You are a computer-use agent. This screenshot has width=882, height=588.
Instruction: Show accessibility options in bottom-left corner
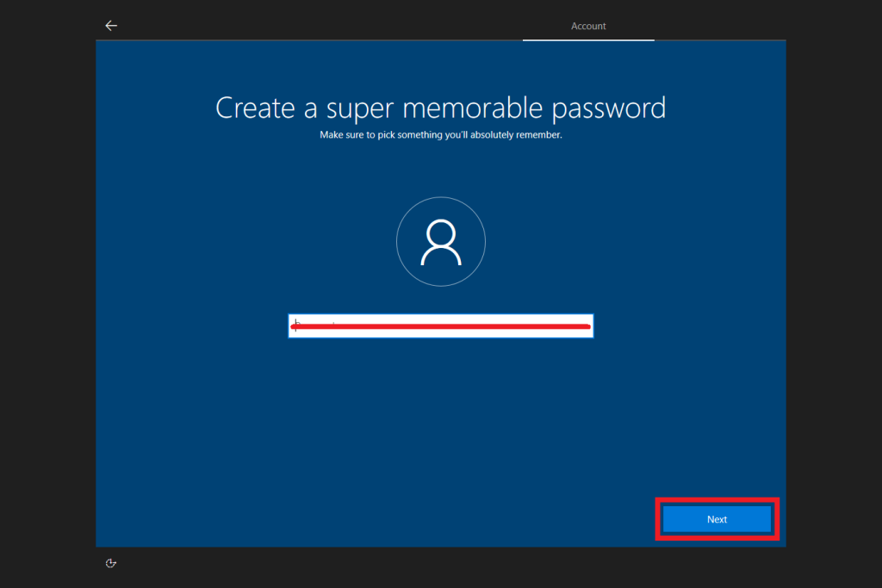click(x=110, y=563)
